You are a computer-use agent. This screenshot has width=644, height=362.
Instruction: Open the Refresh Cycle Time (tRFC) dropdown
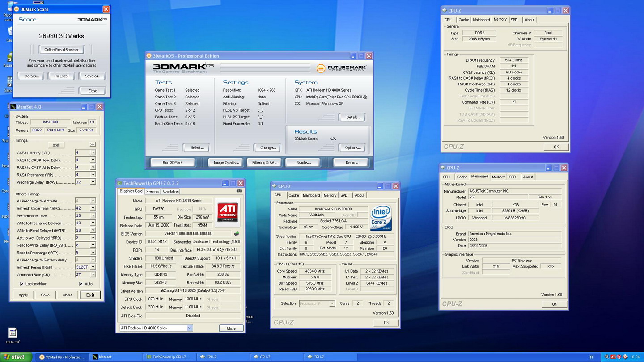click(x=93, y=208)
